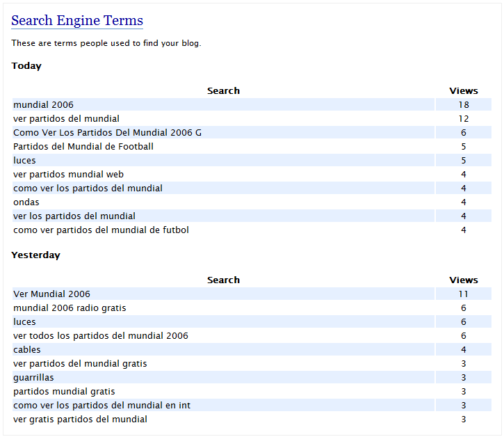Click the 'ondas' search term
Screen dimensions: 504x439
[26, 202]
